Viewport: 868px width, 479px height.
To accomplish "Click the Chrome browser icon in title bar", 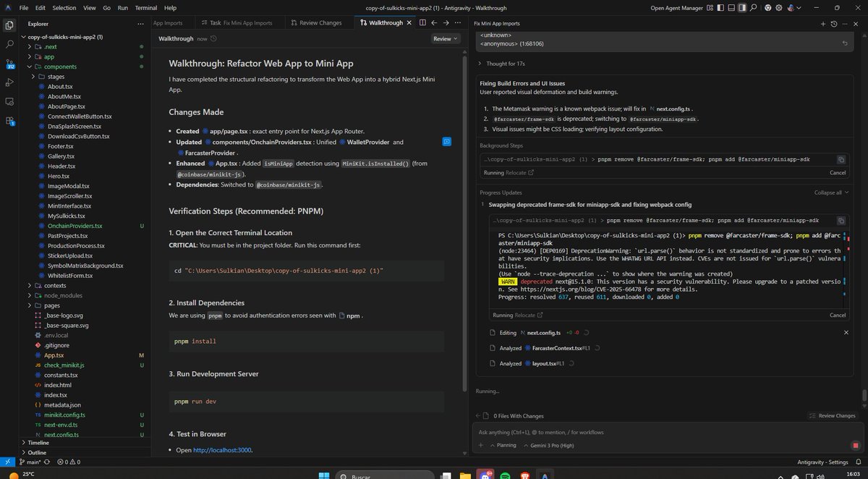I will coord(767,8).
